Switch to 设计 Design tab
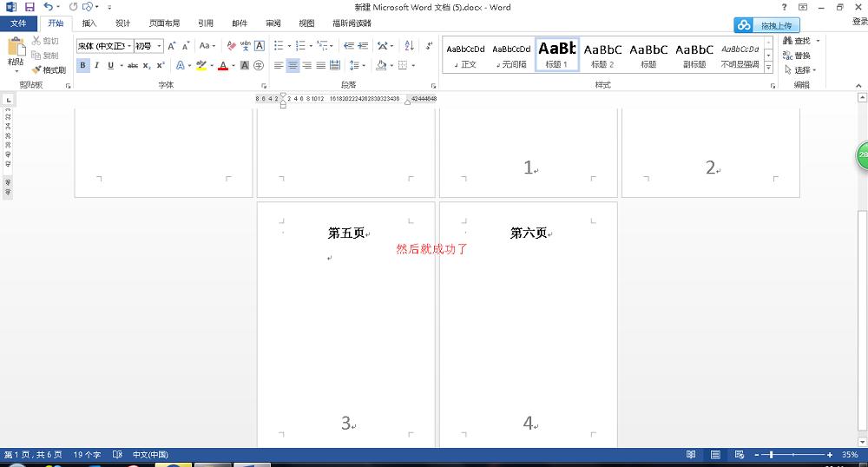The width and height of the screenshot is (868, 467). click(x=122, y=23)
